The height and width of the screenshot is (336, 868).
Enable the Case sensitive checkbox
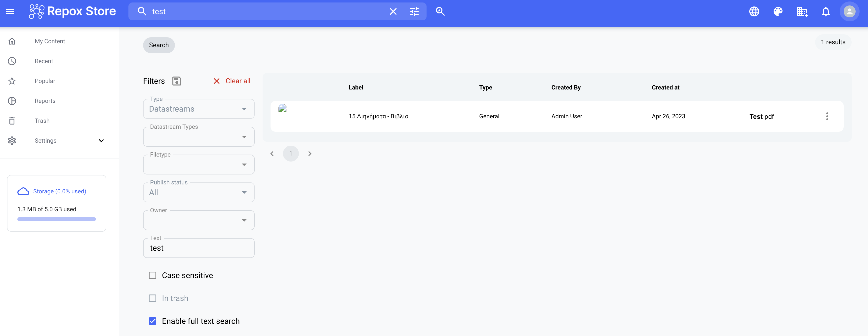click(153, 275)
